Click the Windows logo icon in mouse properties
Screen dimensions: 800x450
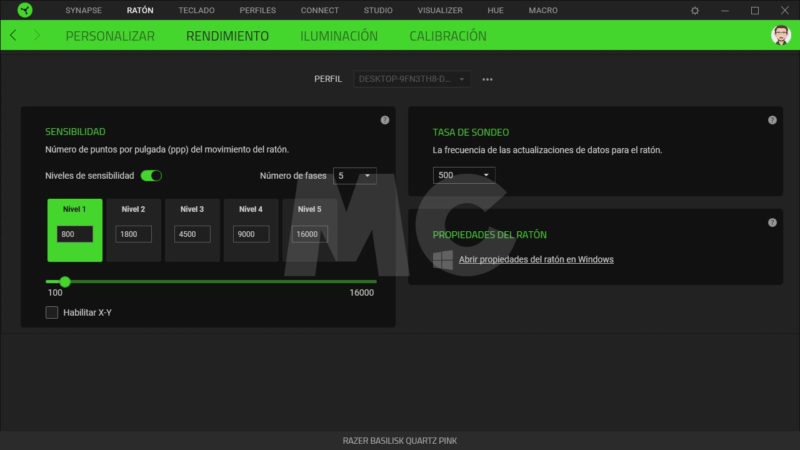click(x=442, y=260)
